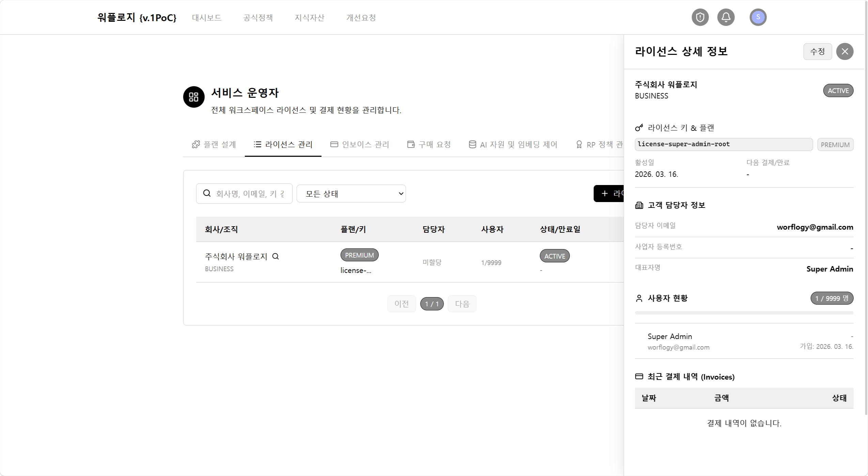868x476 pixels.
Task: Open 개선요청 in top navigation
Action: click(361, 17)
